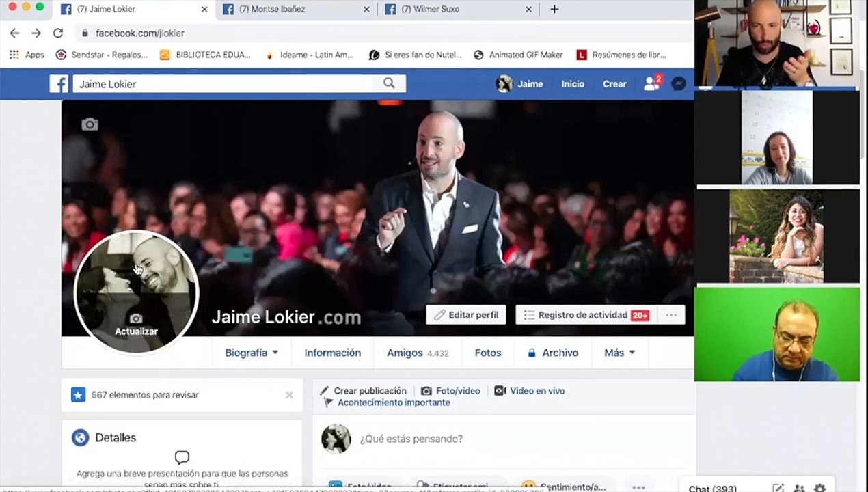
Task: Click the composer avatar thumbnail
Action: (336, 439)
